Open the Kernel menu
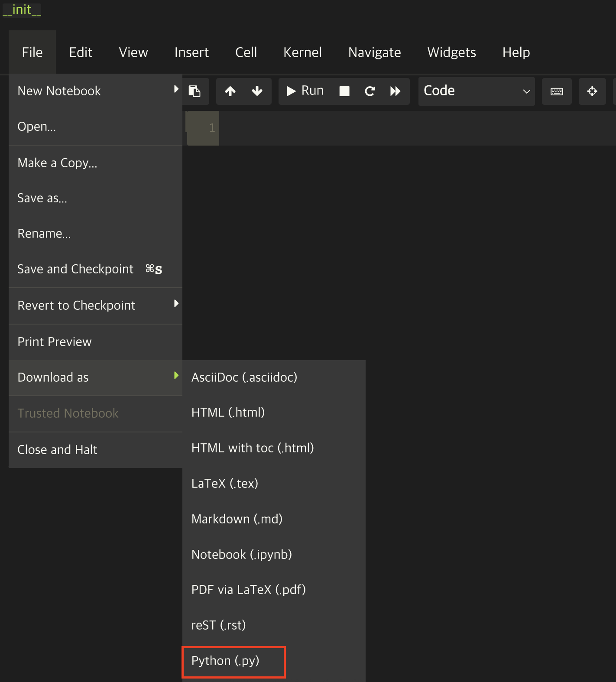Image resolution: width=616 pixels, height=682 pixels. coord(302,52)
